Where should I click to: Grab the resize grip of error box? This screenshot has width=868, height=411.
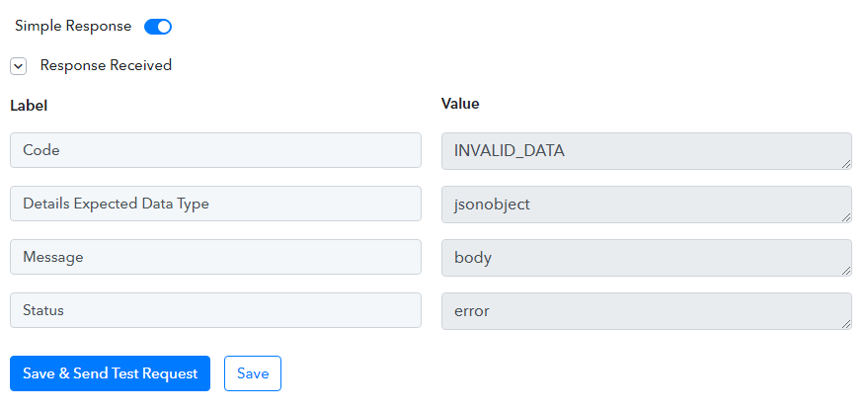tap(846, 324)
